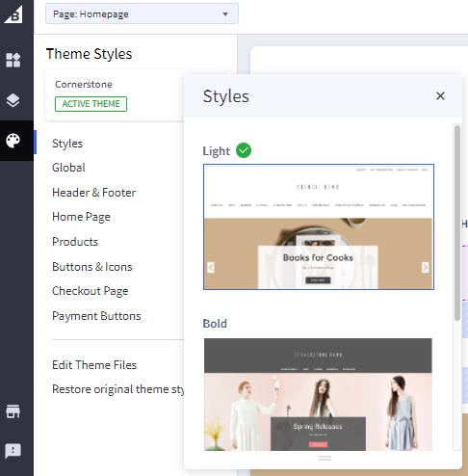Select the Theme Styles palette icon
The width and height of the screenshot is (468, 476).
(x=13, y=141)
